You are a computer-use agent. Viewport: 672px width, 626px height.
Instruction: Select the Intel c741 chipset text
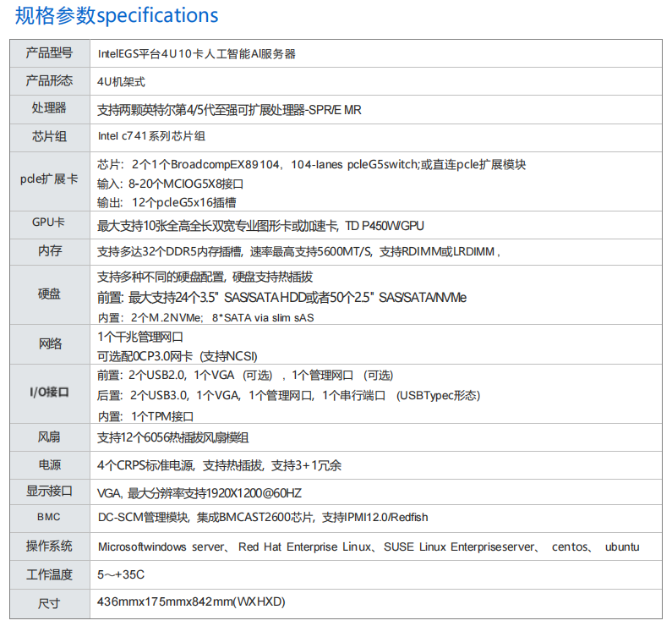(x=151, y=135)
